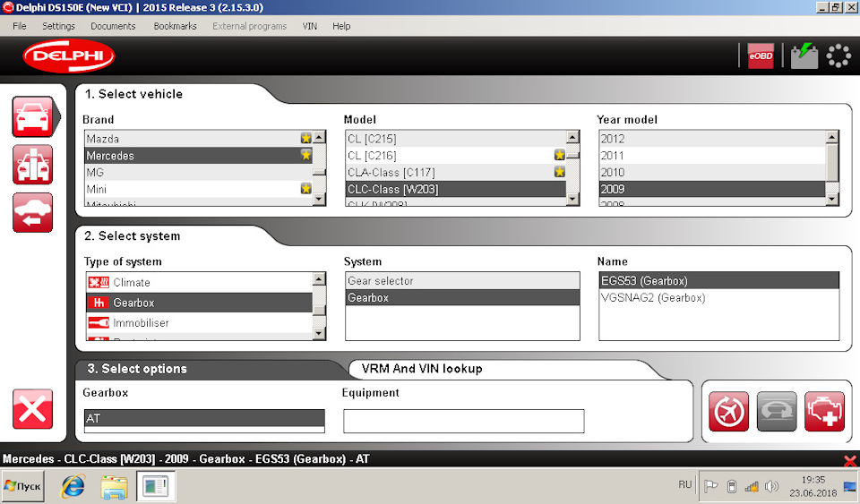
Task: Open the Settings menu
Action: pos(58,26)
